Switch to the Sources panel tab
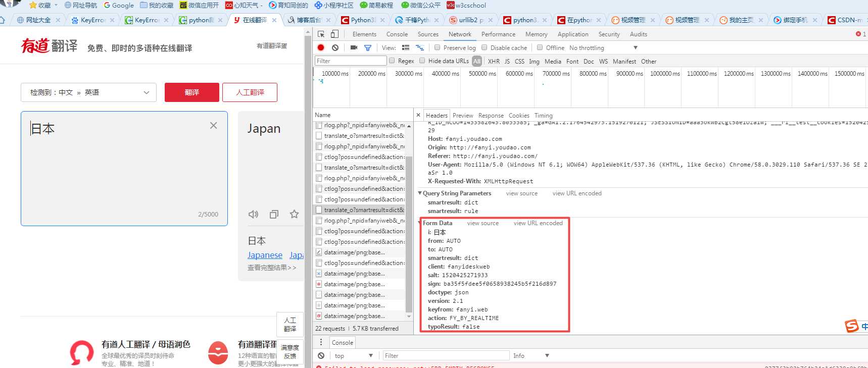This screenshot has width=868, height=368. (x=428, y=34)
